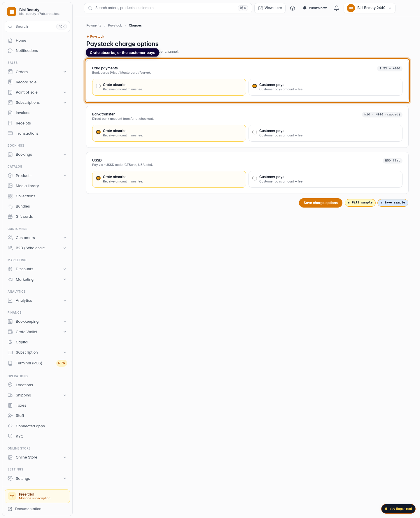Focus the top search orders field
Viewport: 420px width, 518px height.
point(168,8)
